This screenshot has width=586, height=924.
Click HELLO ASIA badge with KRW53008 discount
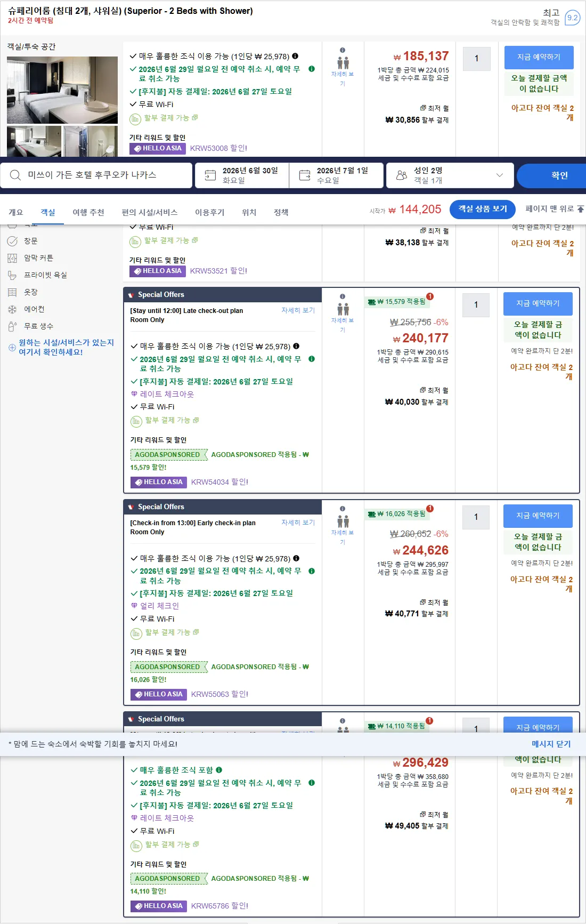pyautogui.click(x=157, y=148)
